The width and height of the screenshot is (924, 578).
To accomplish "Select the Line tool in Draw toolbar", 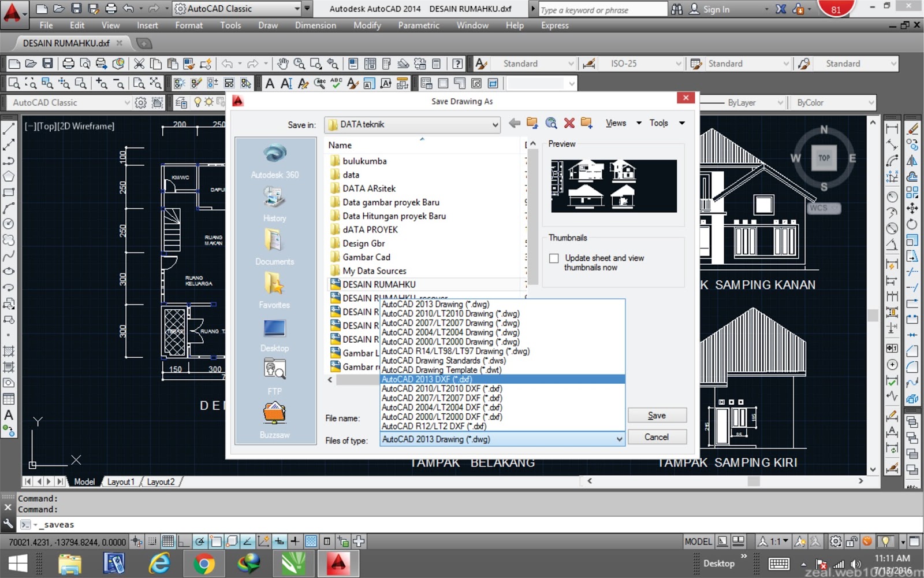I will pos(9,129).
